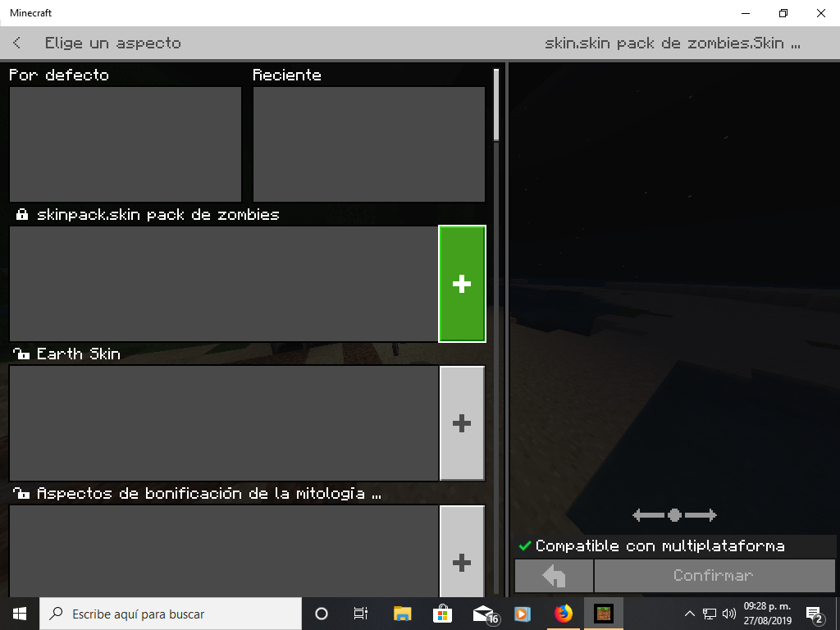
Task: Expand the Earth Skin pack plus button
Action: pyautogui.click(x=462, y=423)
